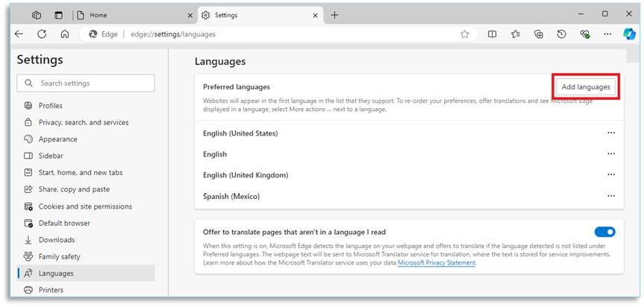644x307 pixels.
Task: Close the Settings tab
Action: (x=315, y=15)
